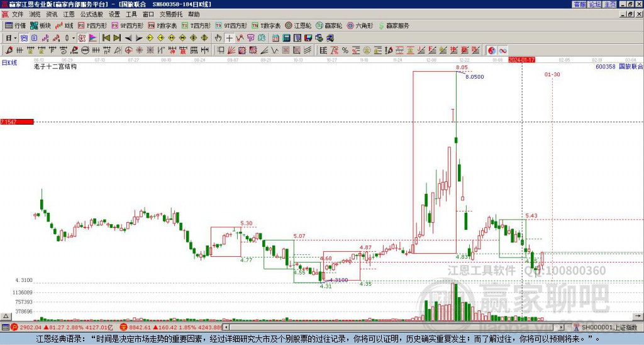Click the 600358 国旅联合 stock label
Screen dimensions: 644x345
(619, 66)
